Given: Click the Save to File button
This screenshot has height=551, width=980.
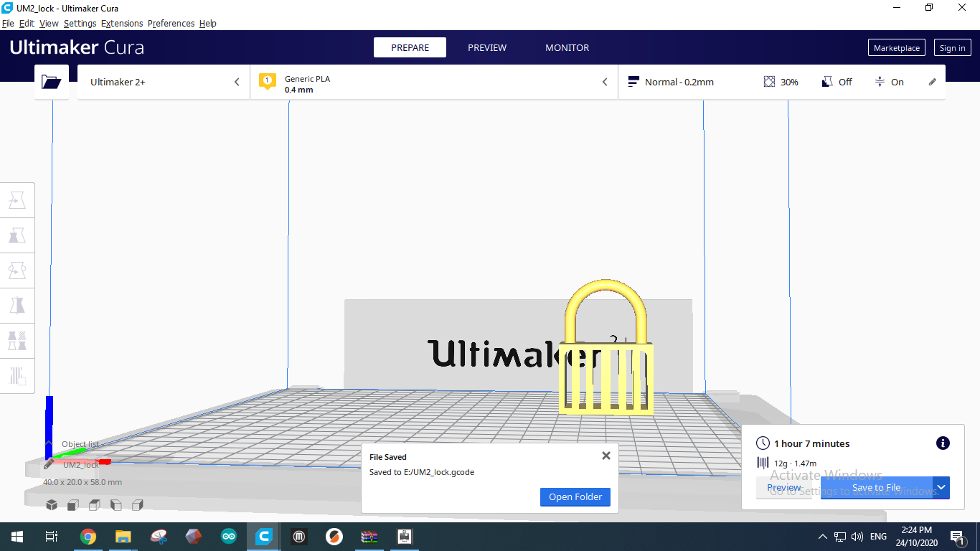Looking at the screenshot, I should 877,488.
